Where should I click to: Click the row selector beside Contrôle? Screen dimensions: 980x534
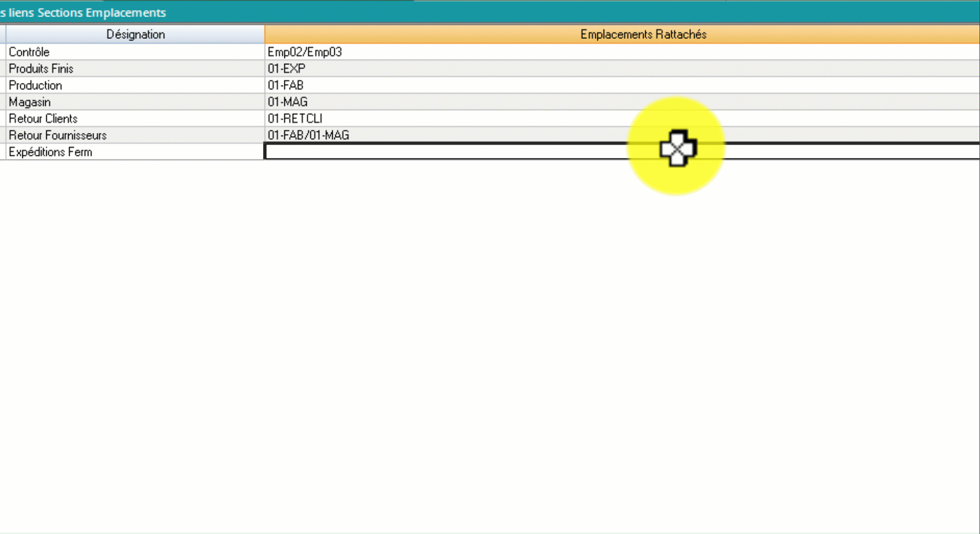tap(3, 52)
